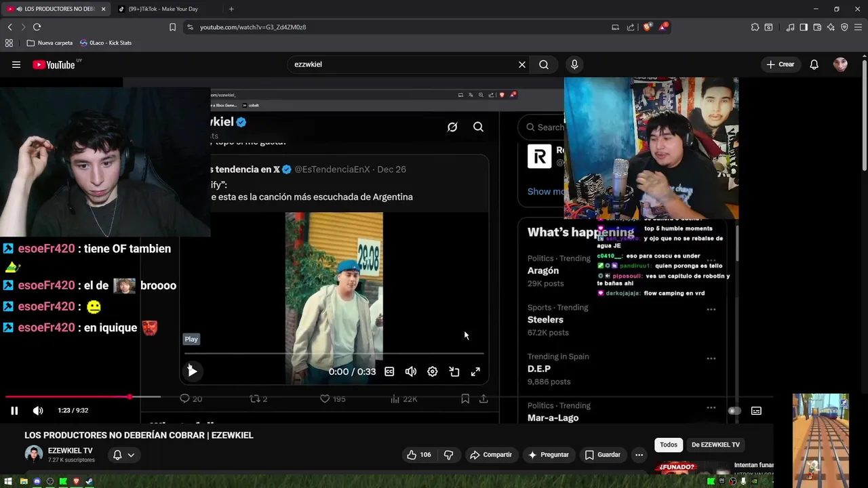Start voice search with the microphone

(574, 64)
